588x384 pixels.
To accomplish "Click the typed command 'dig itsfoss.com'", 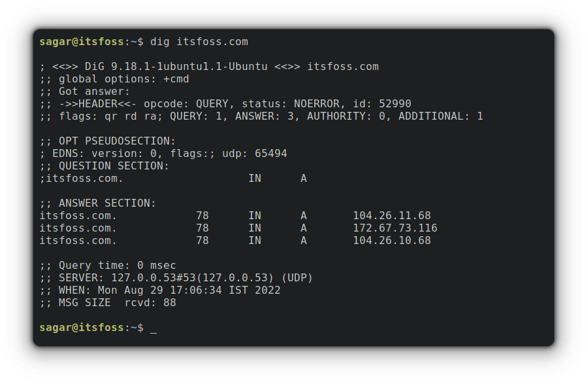I will [199, 42].
